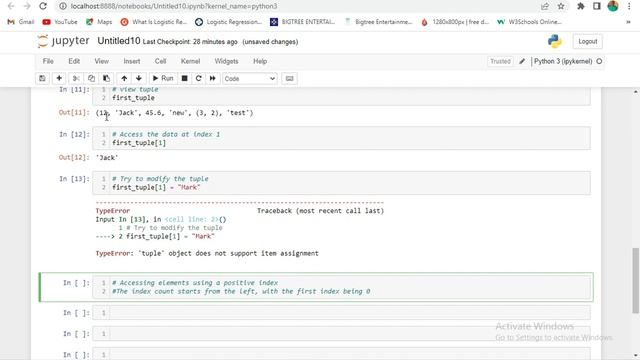Move selected cell up arrow

click(124, 78)
